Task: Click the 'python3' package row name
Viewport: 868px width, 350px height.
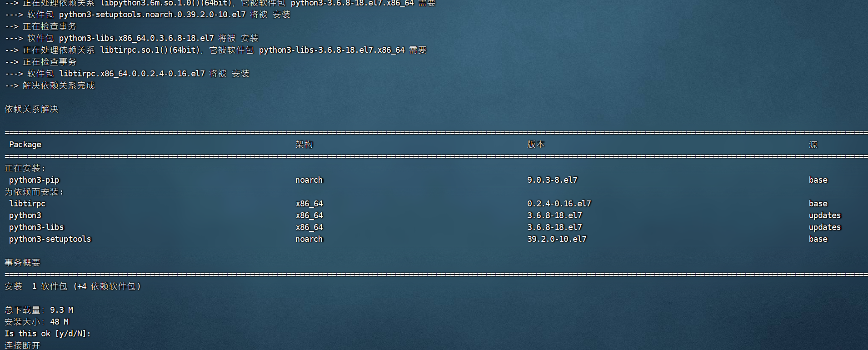Action: click(25, 215)
